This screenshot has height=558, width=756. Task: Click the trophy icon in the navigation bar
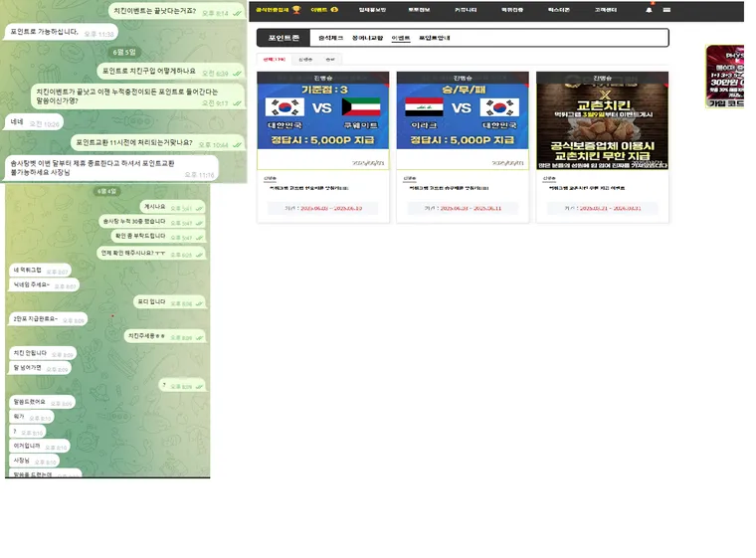296,10
